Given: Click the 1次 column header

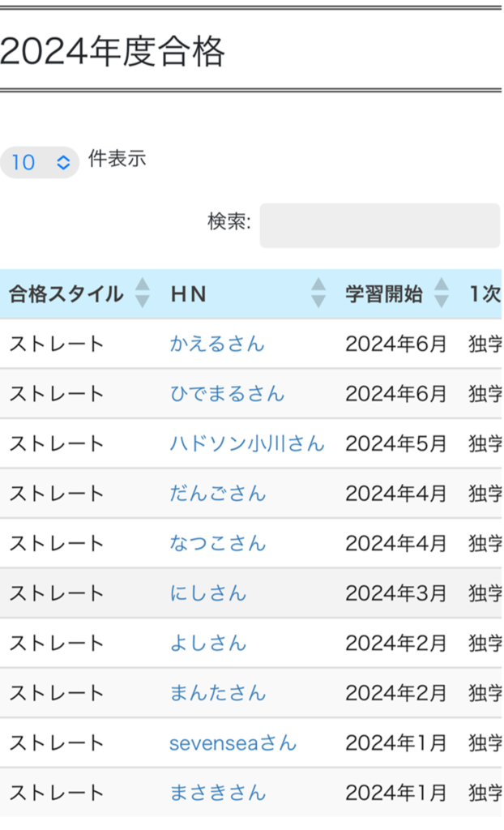Looking at the screenshot, I should [485, 294].
